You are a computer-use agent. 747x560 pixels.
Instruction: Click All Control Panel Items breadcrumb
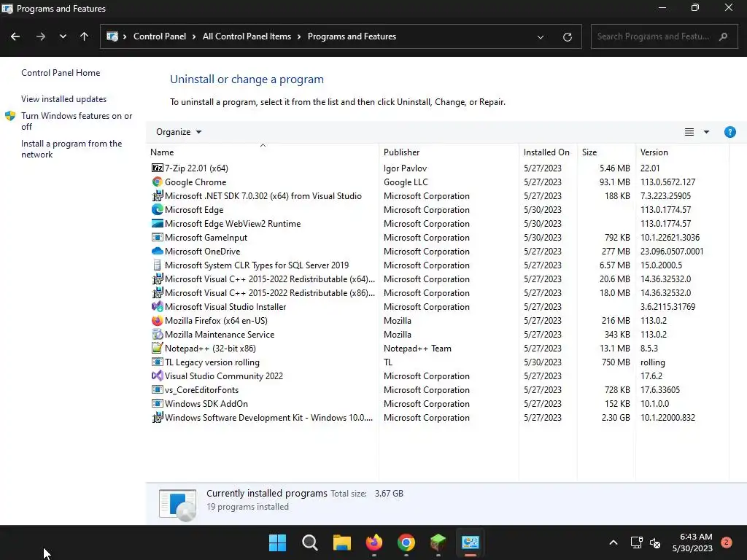[x=247, y=36]
